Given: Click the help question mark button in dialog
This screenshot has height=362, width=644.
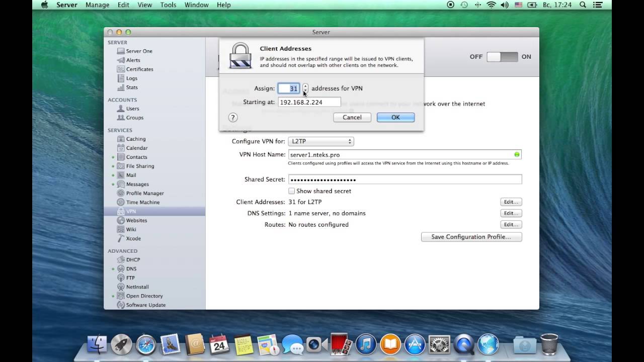Looking at the screenshot, I should [232, 117].
